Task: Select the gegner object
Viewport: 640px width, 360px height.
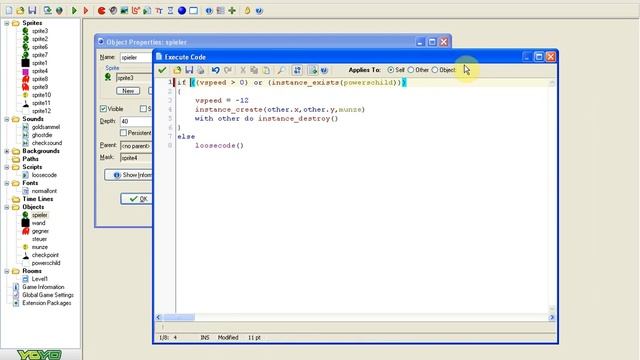Action: point(40,231)
